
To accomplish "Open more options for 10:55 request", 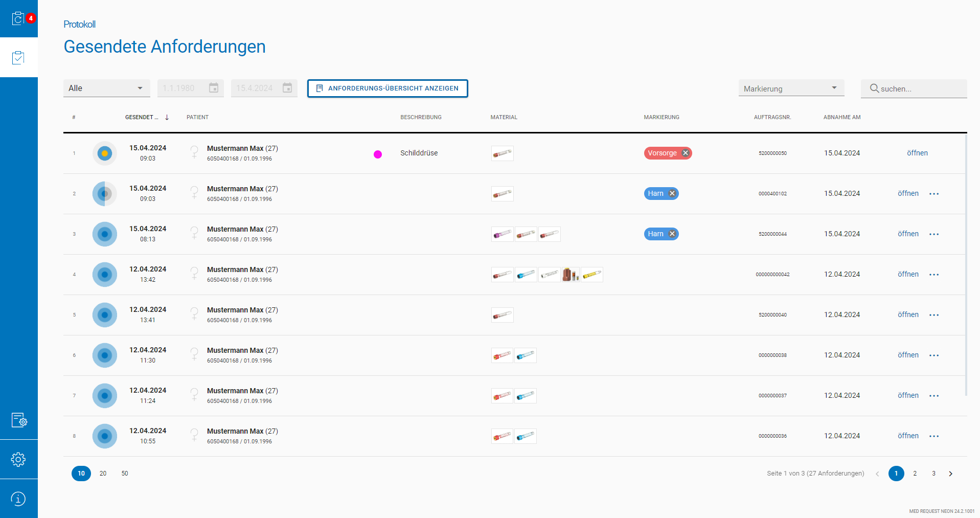I will [x=934, y=436].
